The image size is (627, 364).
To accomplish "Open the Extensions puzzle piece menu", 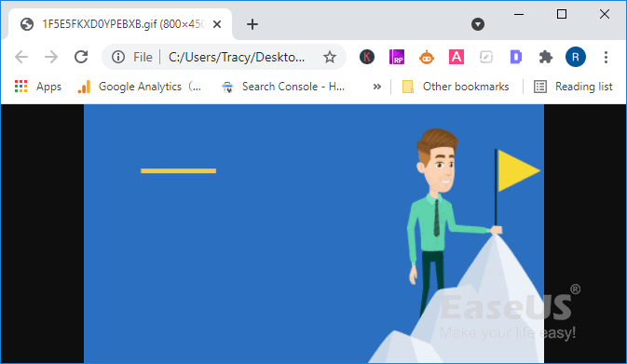I will [x=546, y=57].
